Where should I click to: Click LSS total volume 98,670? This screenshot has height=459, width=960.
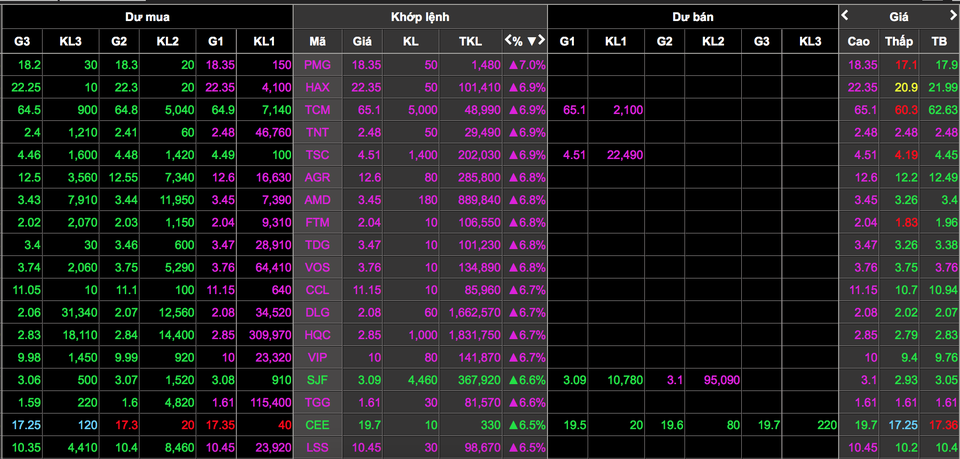click(483, 447)
